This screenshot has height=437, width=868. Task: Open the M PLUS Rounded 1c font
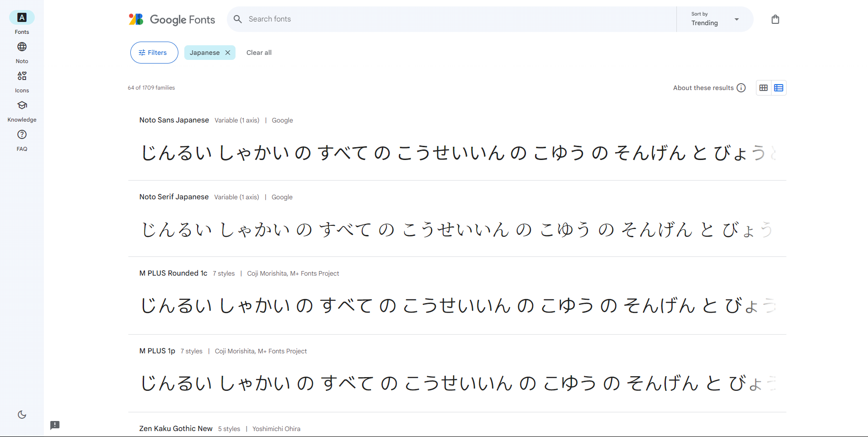[x=173, y=273]
